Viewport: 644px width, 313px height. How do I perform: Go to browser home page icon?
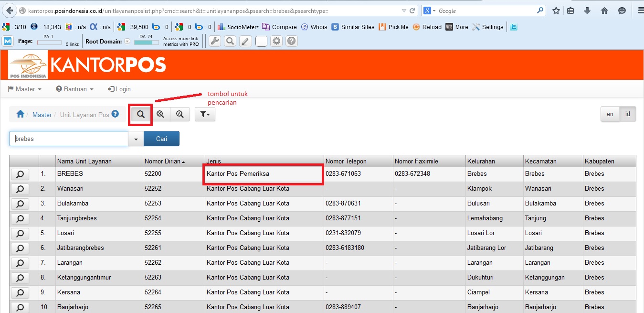click(604, 11)
